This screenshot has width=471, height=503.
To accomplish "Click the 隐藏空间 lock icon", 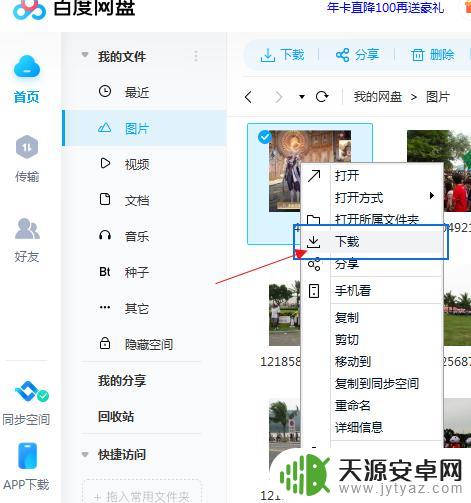I will point(105,343).
